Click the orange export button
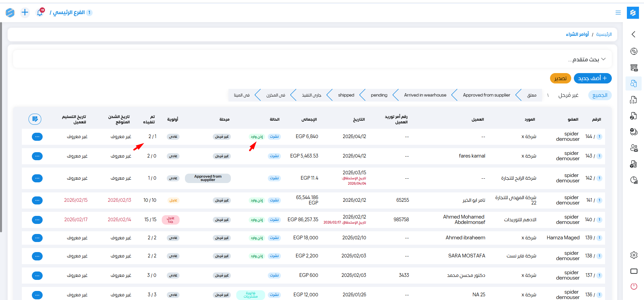 [560, 78]
